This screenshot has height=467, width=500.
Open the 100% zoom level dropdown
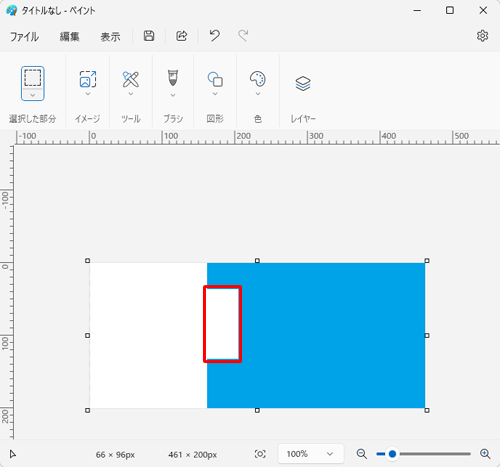(311, 454)
